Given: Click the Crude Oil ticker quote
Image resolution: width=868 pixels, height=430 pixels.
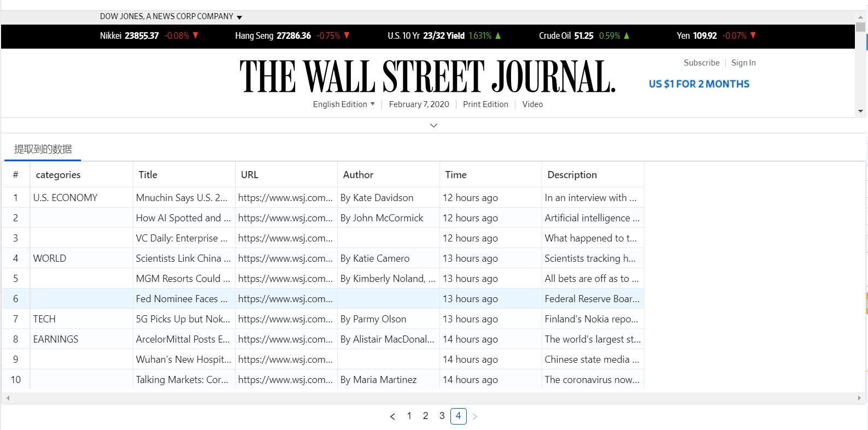Looking at the screenshot, I should pyautogui.click(x=584, y=36).
